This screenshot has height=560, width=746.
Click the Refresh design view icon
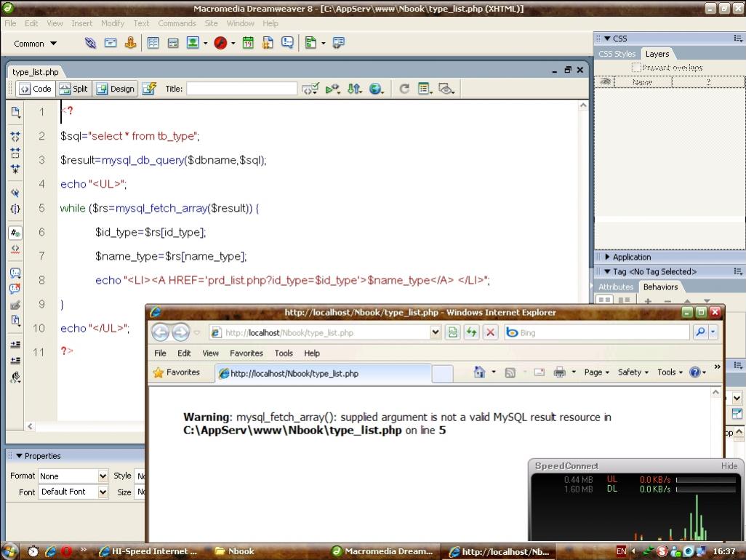point(404,89)
